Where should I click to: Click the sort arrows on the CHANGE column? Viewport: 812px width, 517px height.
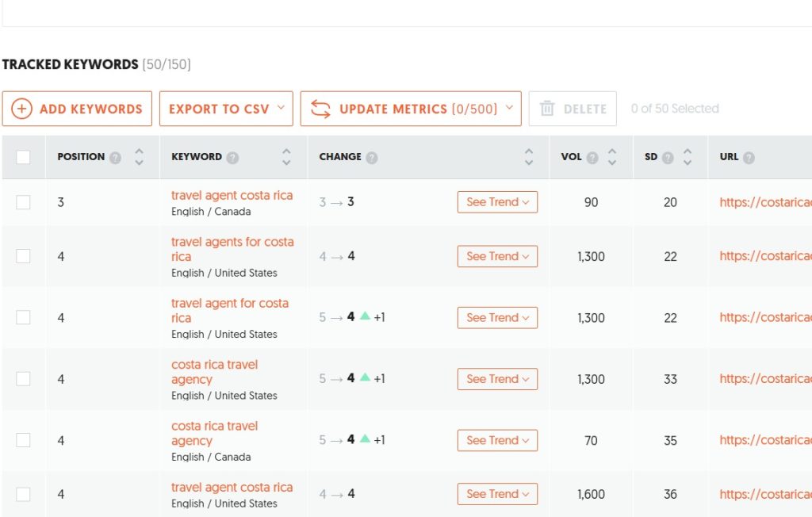tap(529, 157)
